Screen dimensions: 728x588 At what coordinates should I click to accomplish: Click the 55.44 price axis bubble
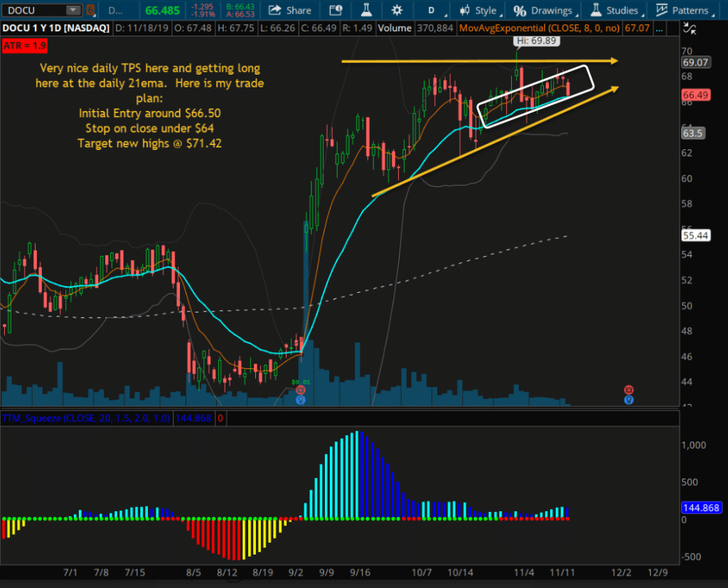695,235
